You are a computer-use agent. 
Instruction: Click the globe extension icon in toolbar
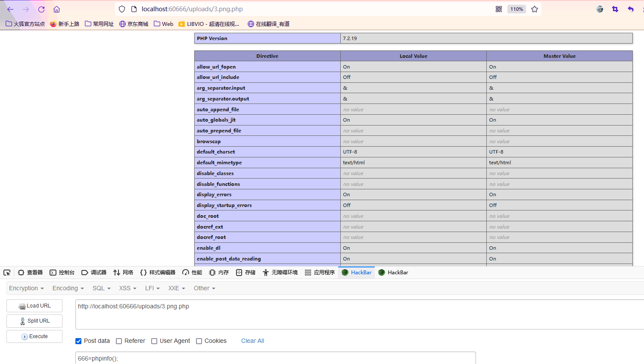(600, 9)
